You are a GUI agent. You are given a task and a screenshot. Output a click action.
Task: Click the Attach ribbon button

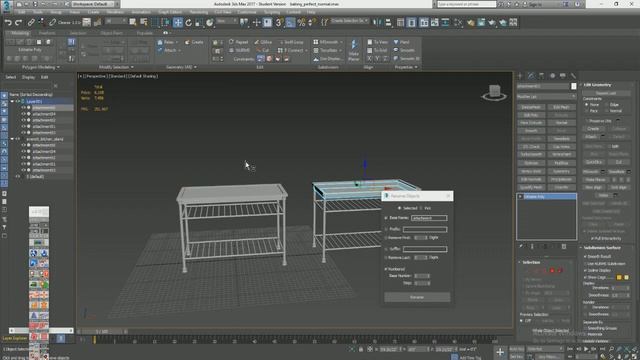point(169,50)
